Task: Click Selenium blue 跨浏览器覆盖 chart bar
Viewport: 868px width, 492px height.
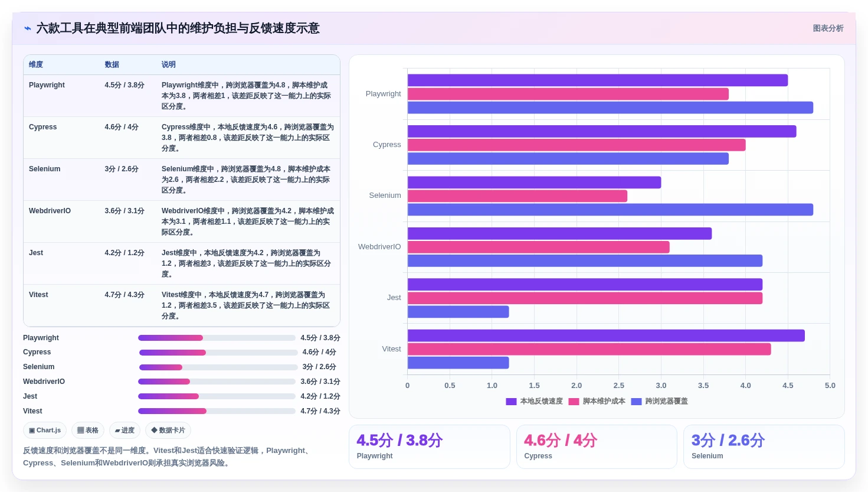Action: (x=610, y=210)
